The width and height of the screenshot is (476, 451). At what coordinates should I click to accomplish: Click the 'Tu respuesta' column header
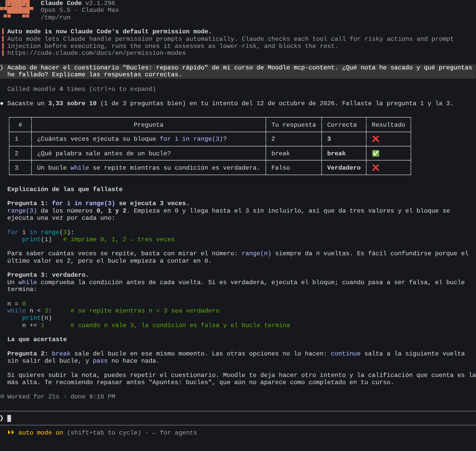(x=294, y=125)
